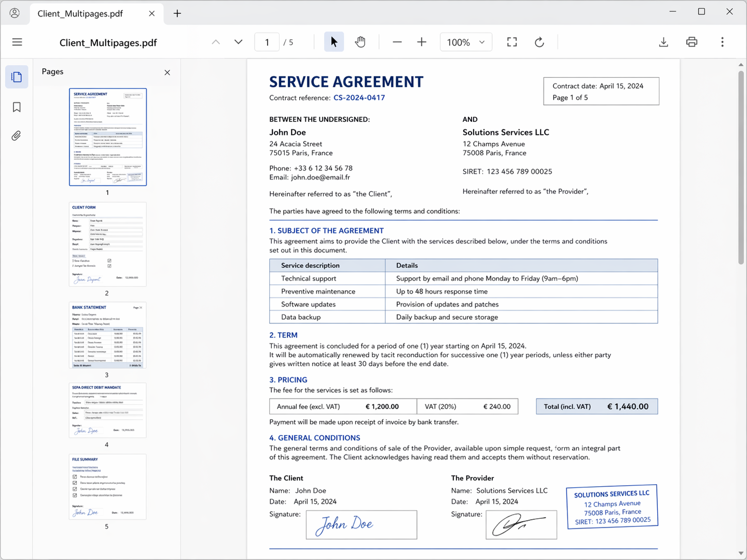
Task: Print the document
Action: pos(691,42)
